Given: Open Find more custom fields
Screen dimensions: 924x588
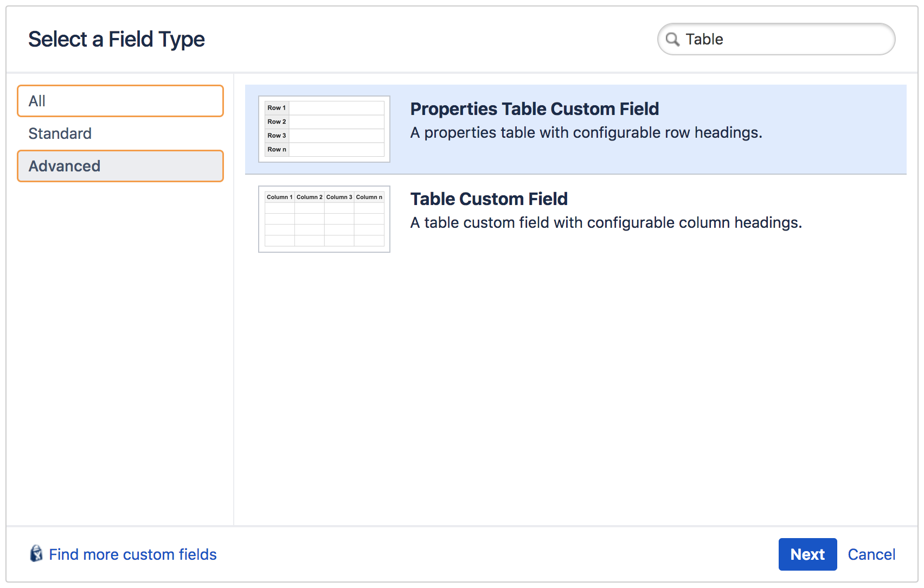Looking at the screenshot, I should click(132, 554).
